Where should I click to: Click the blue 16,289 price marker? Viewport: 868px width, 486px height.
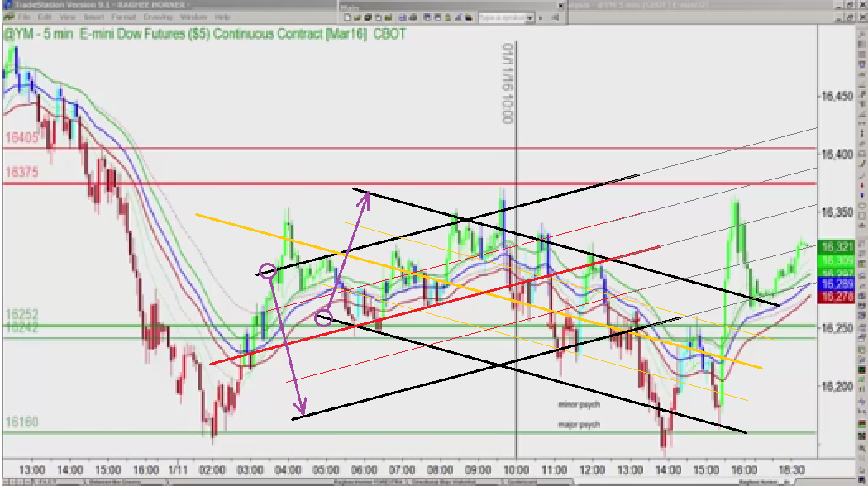point(837,284)
